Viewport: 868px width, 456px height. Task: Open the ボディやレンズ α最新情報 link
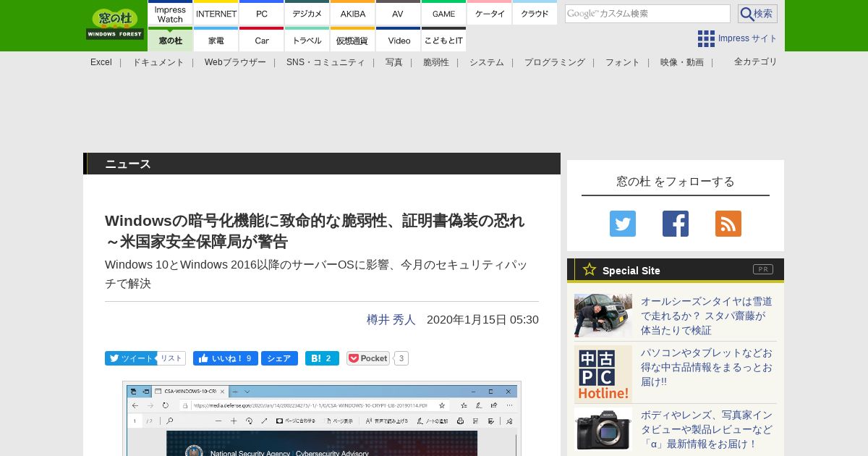point(707,429)
